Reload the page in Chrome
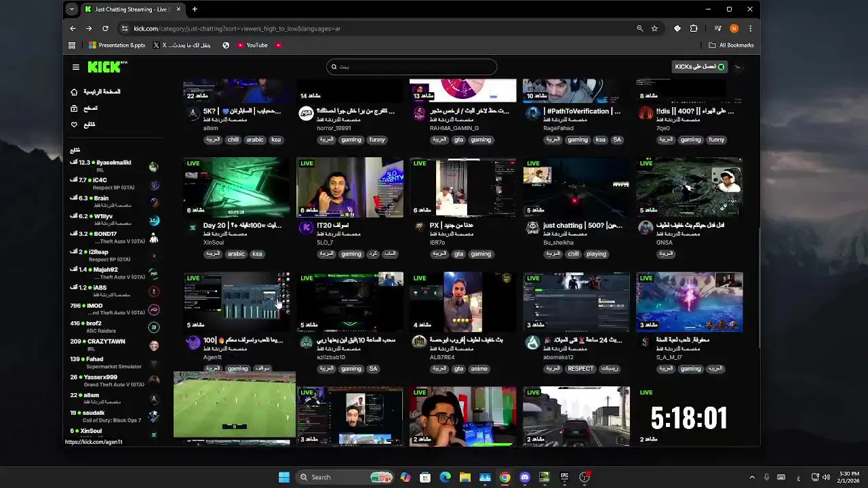 105,28
